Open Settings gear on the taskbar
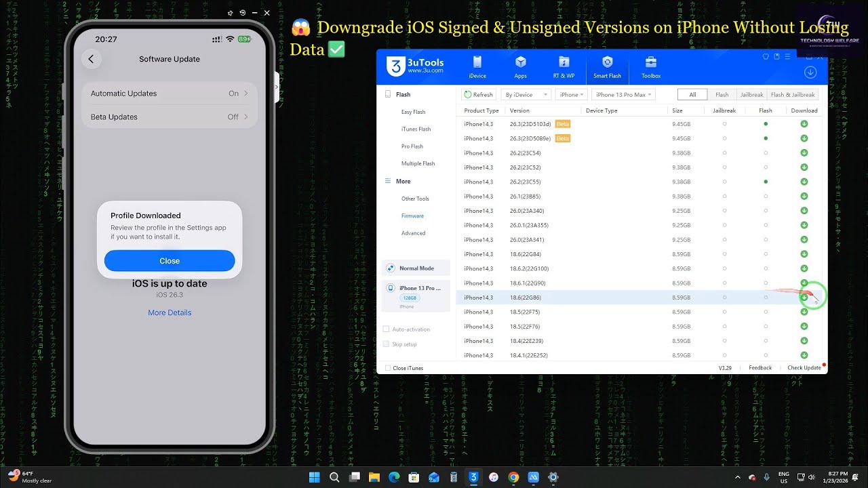868x488 pixels. coord(553,477)
